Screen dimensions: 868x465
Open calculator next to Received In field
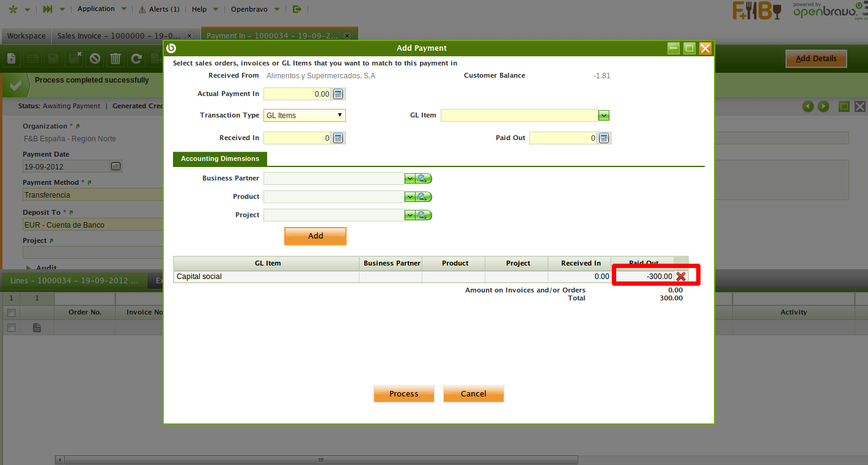(x=338, y=138)
